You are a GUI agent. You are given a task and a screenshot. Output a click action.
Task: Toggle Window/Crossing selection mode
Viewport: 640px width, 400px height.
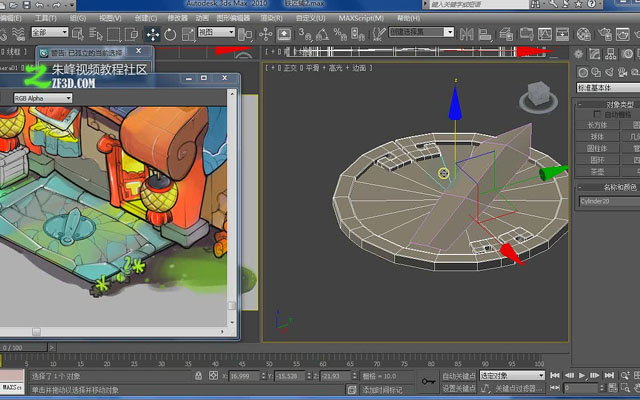[x=131, y=34]
